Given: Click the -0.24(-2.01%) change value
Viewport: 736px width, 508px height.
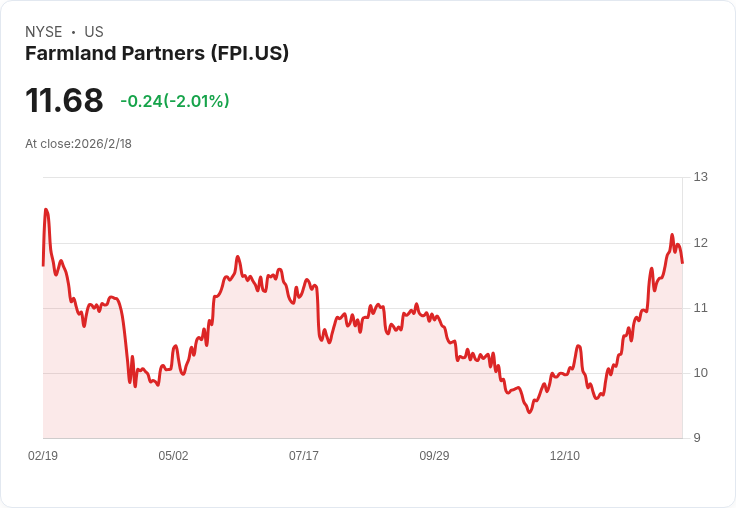Looking at the screenshot, I should coord(175,101).
